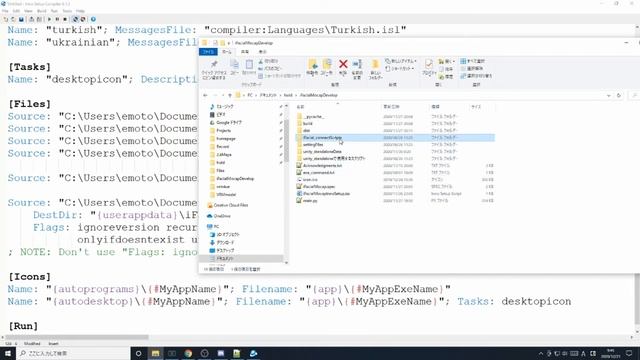Click Refresh button beside Explorer address bar
Viewport: 640px width, 360px height.
[x=619, y=95]
